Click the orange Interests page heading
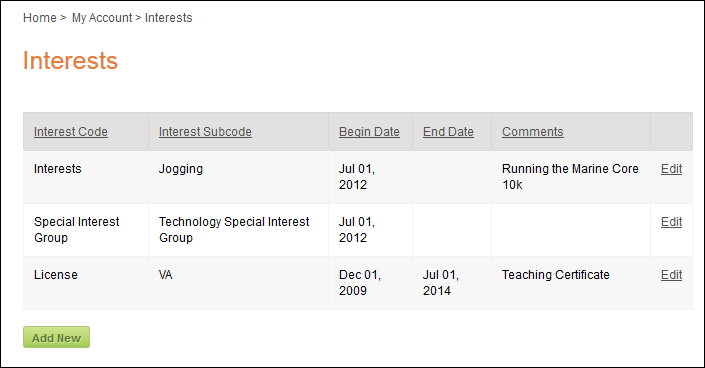The width and height of the screenshot is (705, 368). (x=70, y=60)
